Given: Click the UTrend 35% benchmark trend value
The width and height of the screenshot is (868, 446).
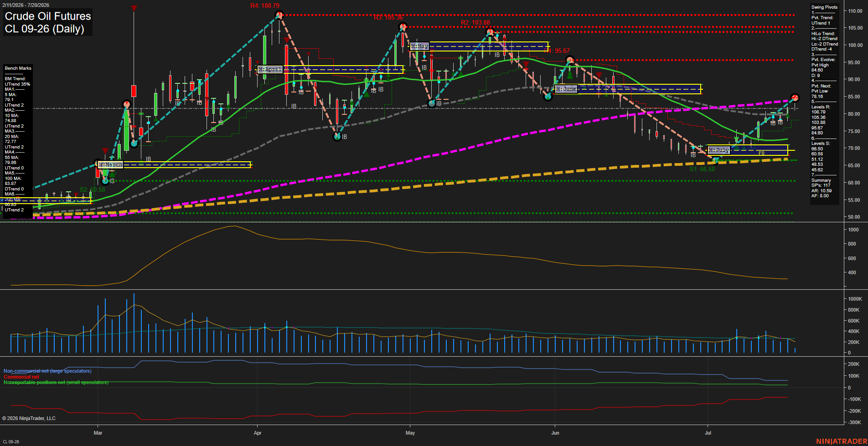Looking at the screenshot, I should click(17, 84).
